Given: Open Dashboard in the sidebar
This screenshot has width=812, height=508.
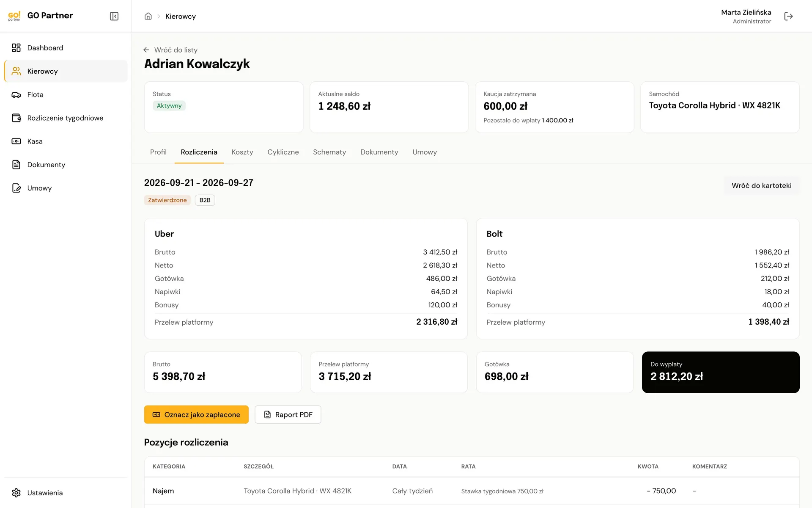Looking at the screenshot, I should (66, 48).
